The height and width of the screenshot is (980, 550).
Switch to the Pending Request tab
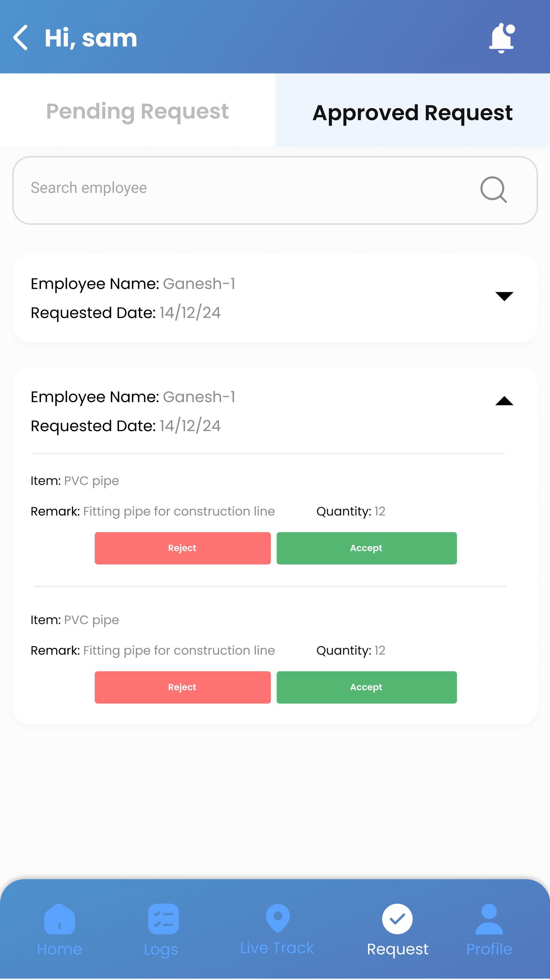point(137,111)
